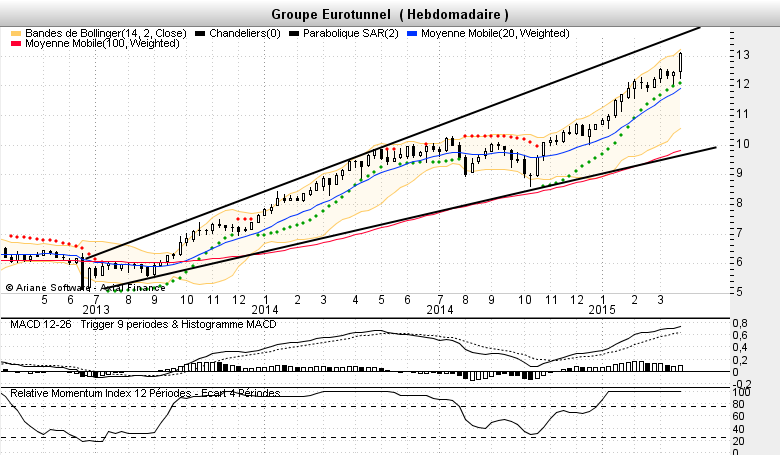Viewport: 780px width, 455px height.
Task: Click the 0,6 value on the MACD axis
Action: (740, 336)
